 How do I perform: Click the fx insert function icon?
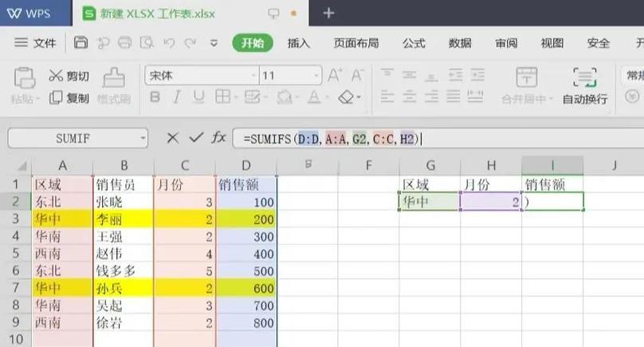coord(218,137)
